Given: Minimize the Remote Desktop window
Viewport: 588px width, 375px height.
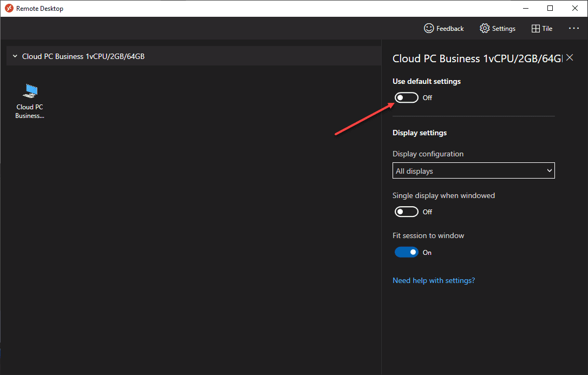Looking at the screenshot, I should (x=525, y=8).
